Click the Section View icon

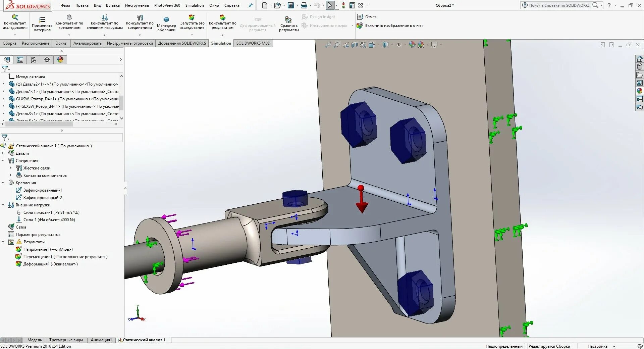click(355, 45)
